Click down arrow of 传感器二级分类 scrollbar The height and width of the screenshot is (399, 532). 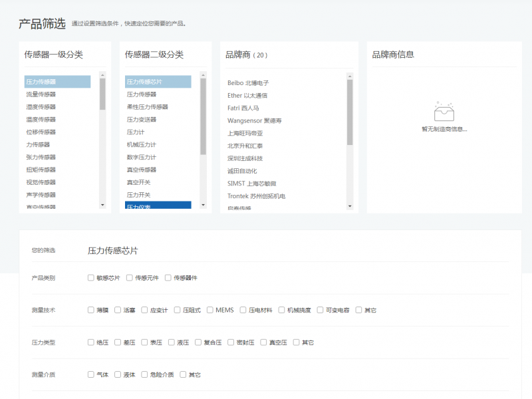[203, 205]
